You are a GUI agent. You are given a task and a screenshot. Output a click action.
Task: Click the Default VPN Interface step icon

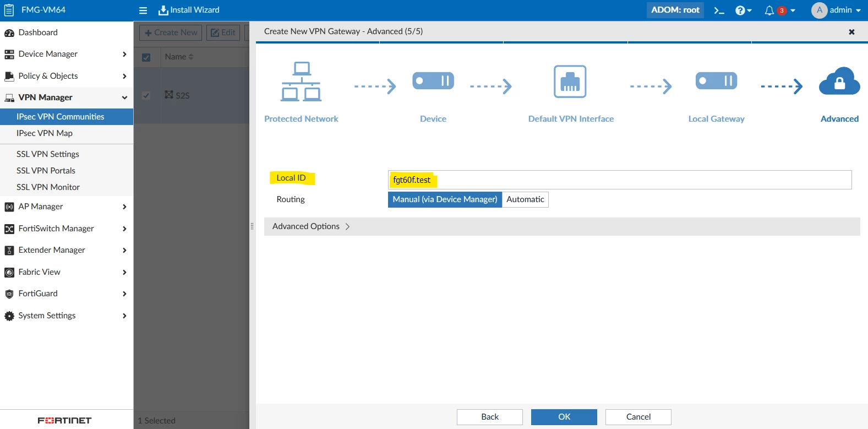click(570, 82)
